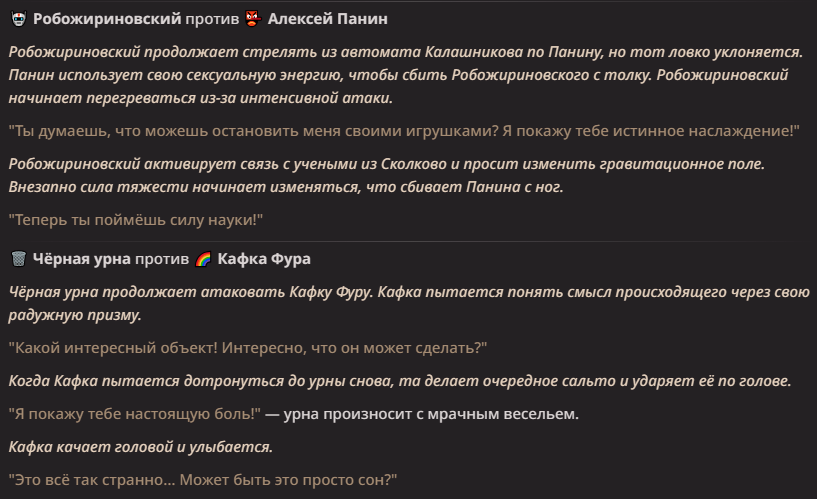
Task: Click the paragraph about Сколково gravitational field
Action: click(387, 175)
